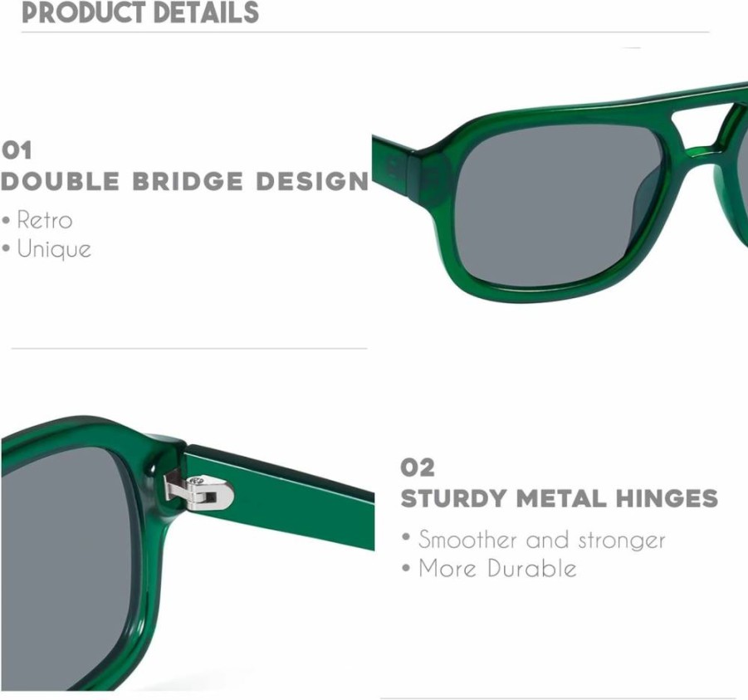Select the 01 section number

pos(17,150)
